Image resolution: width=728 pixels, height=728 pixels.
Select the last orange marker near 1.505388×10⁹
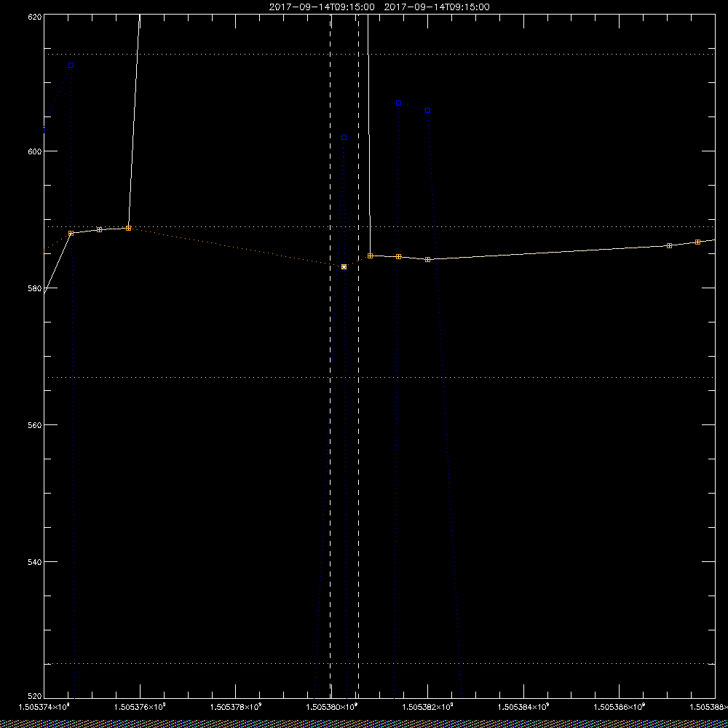[x=698, y=242]
